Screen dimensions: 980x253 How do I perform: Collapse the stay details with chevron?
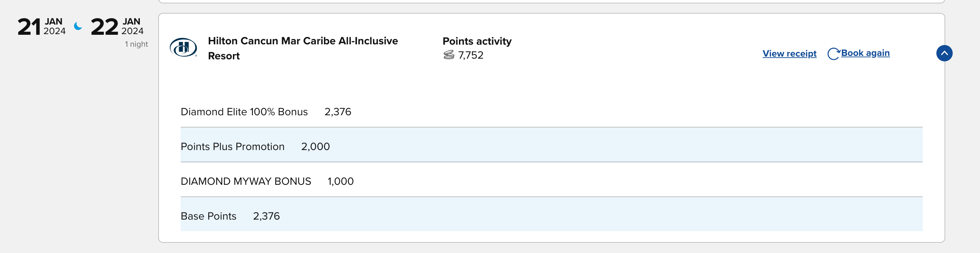tap(944, 53)
